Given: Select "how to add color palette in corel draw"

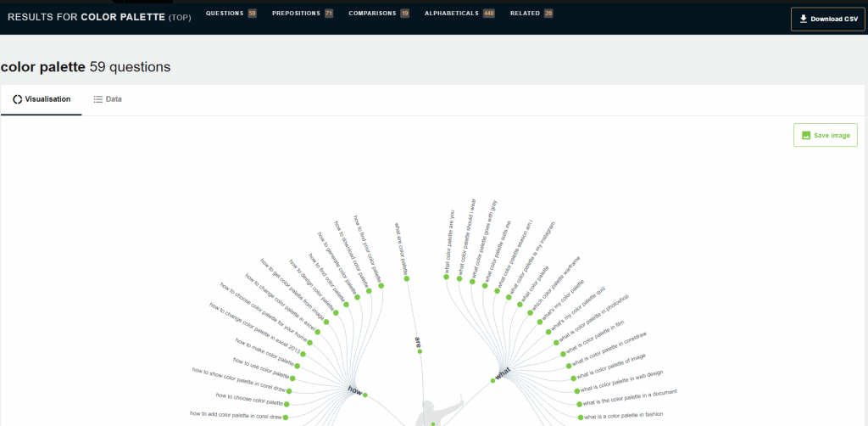Looking at the screenshot, I should click(x=236, y=416).
